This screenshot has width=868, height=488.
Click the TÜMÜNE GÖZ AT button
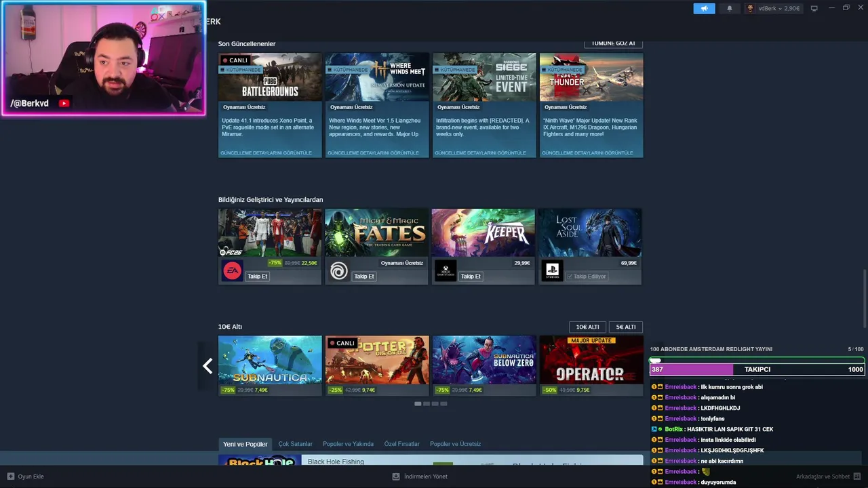[x=613, y=43]
